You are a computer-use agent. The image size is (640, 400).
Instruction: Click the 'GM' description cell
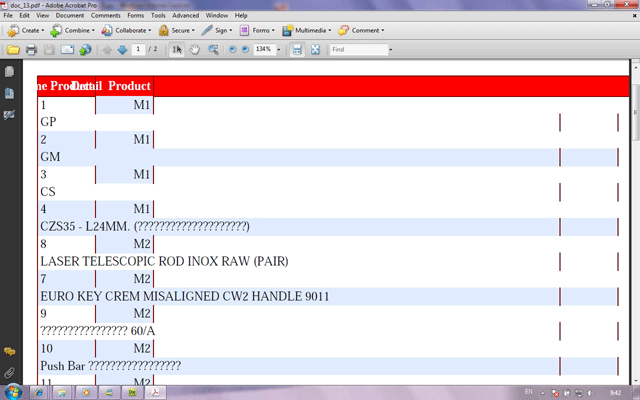click(50, 157)
